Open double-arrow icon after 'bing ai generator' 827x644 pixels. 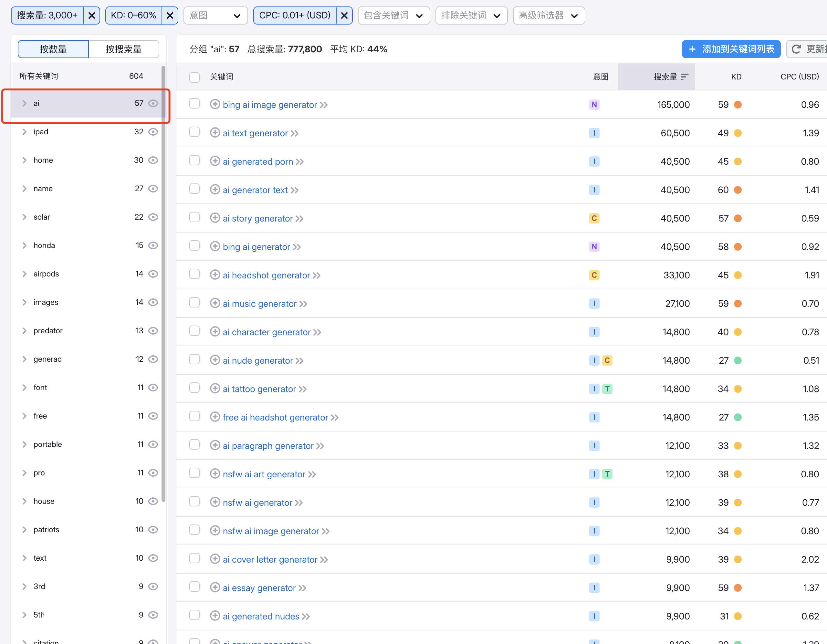(297, 247)
